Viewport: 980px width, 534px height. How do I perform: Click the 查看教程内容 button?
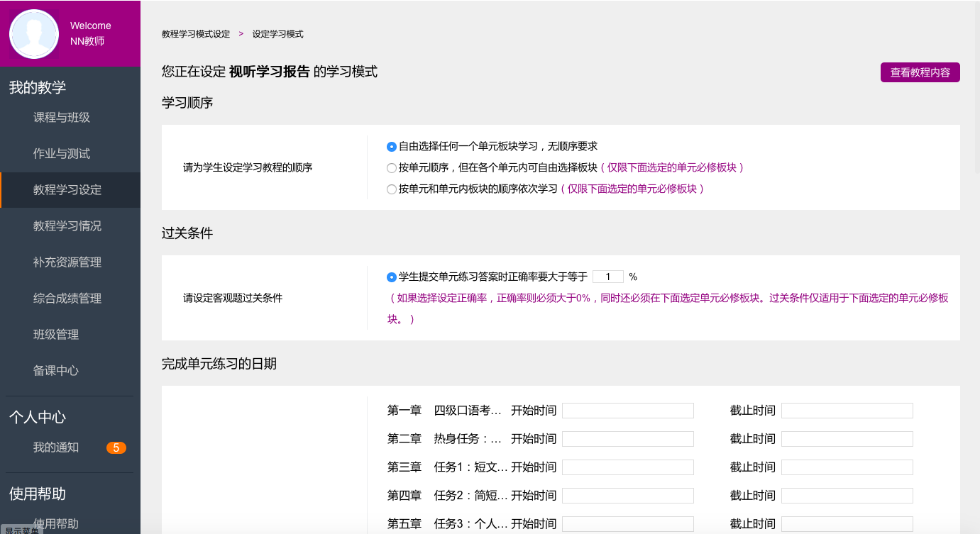(920, 72)
